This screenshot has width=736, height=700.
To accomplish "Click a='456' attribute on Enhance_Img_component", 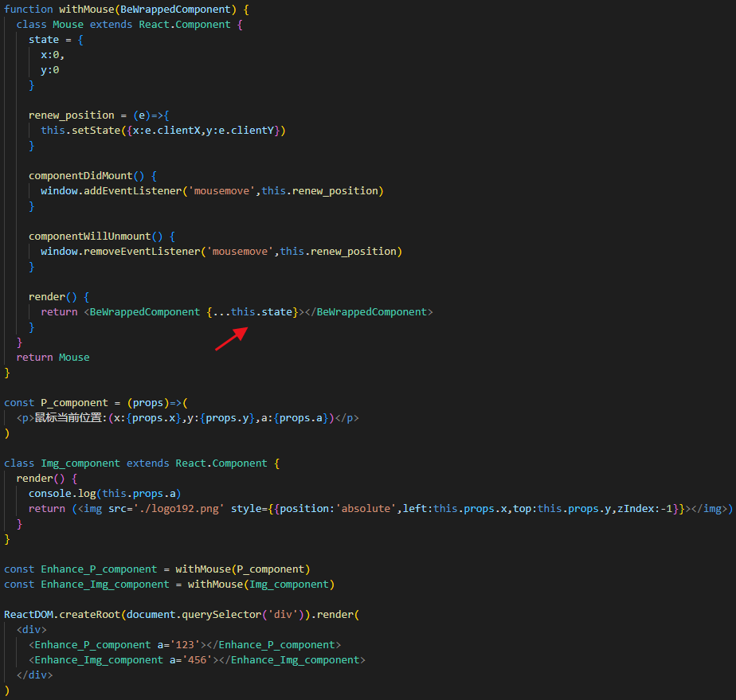I will pos(191,660).
